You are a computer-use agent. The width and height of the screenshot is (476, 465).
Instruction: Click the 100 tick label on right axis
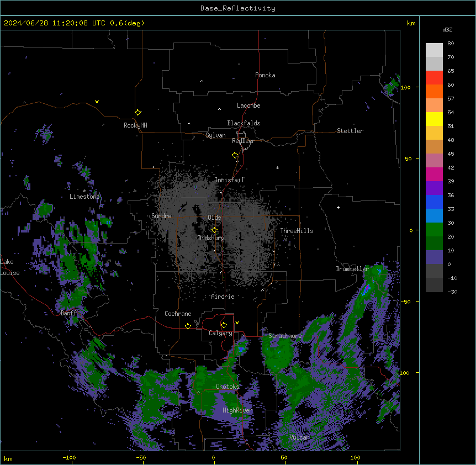(x=405, y=87)
